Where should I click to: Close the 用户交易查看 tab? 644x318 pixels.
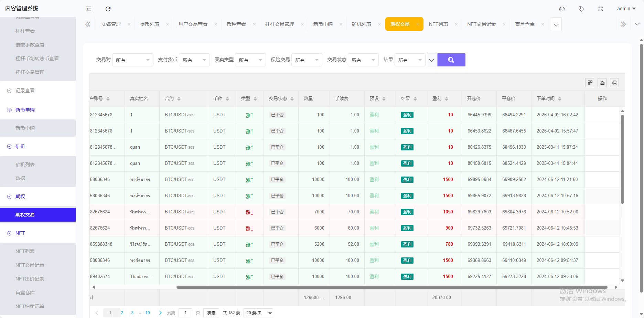216,24
